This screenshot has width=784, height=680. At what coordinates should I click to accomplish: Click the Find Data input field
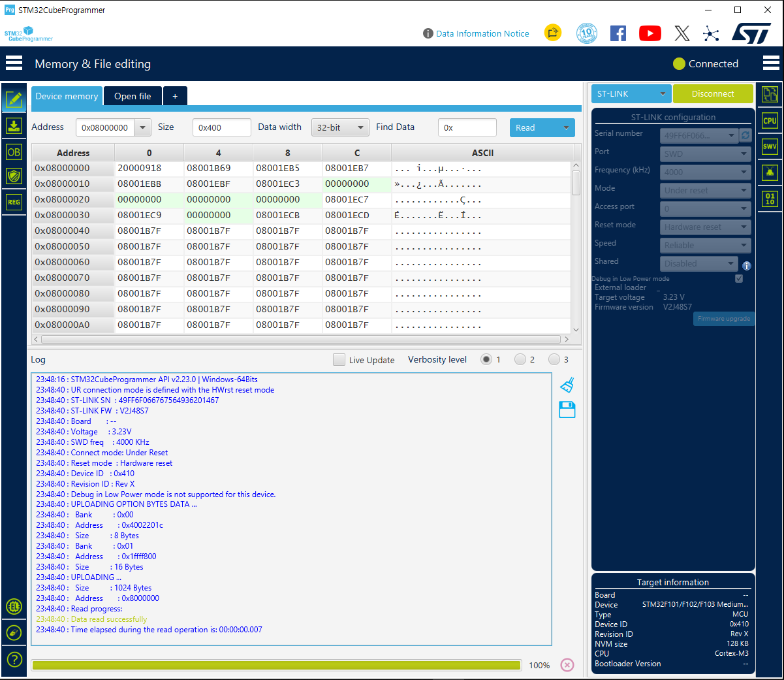467,127
